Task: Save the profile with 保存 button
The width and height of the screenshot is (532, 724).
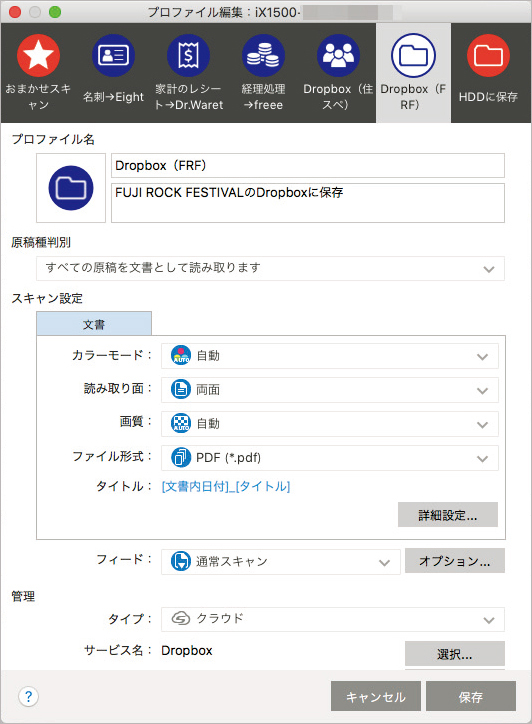Action: click(x=471, y=696)
